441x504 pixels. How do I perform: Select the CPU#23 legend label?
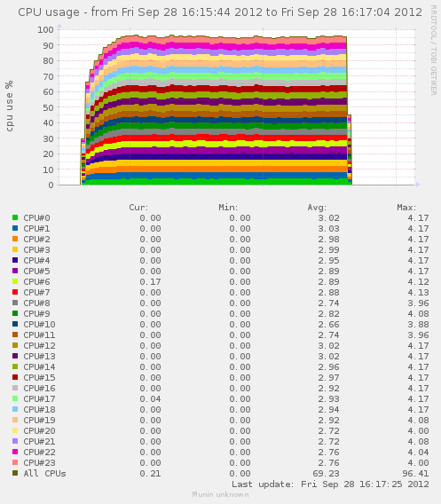[x=39, y=462]
